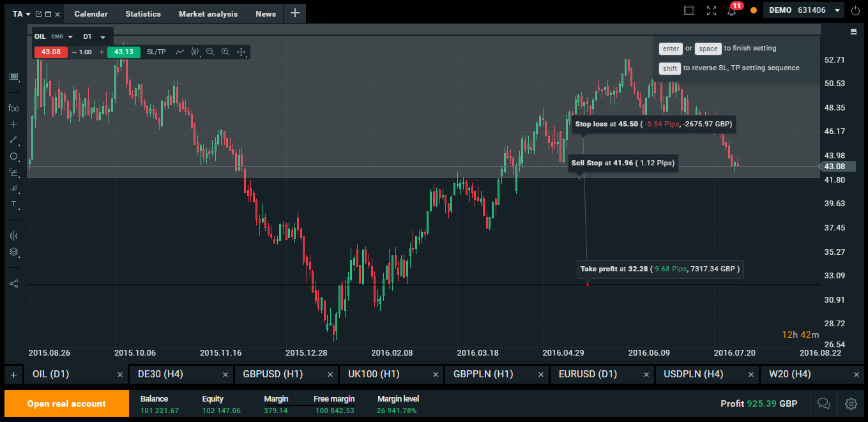Open the f(x) indicators tool

click(13, 108)
